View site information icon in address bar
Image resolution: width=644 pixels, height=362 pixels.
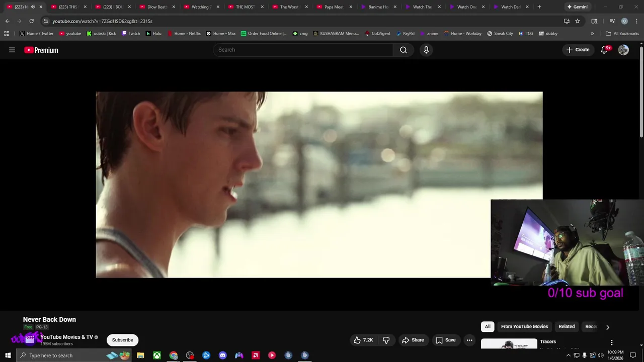point(46,21)
